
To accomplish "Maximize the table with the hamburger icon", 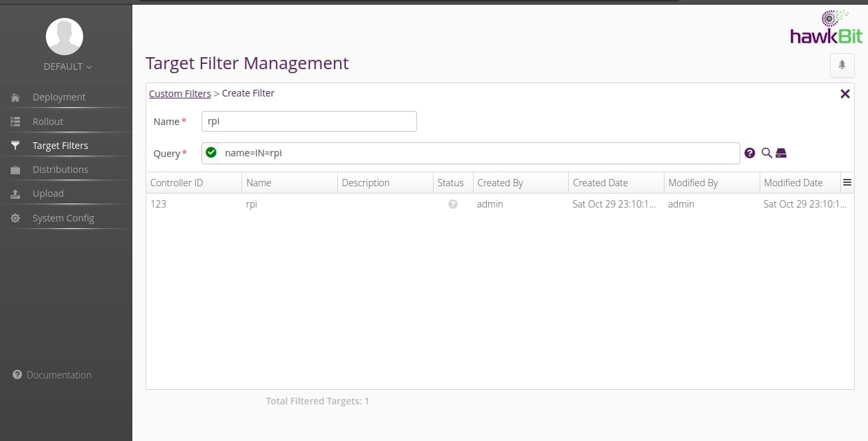I will pyautogui.click(x=847, y=182).
